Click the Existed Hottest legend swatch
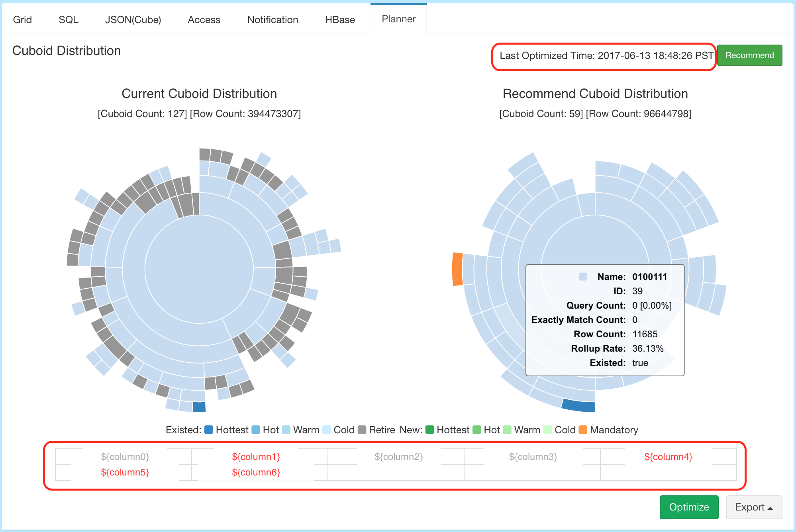Viewport: 796px width, 532px height. click(x=209, y=430)
